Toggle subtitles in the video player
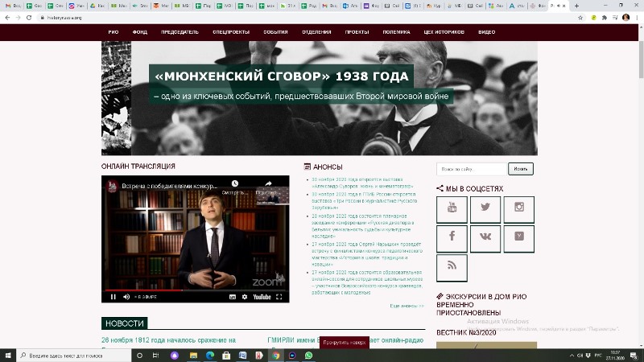Screen dimensions: 644x362 point(232,297)
